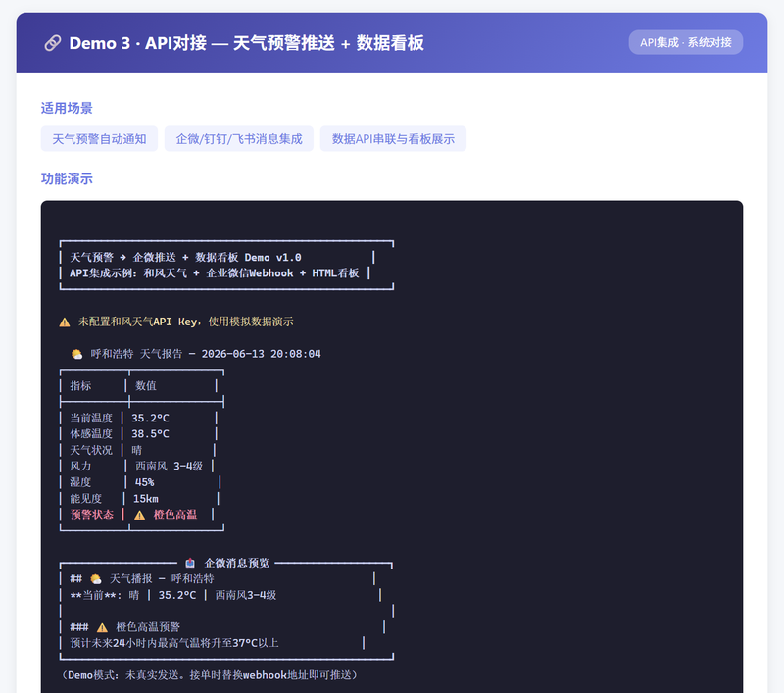
Task: Click the link chain icon in header
Action: tap(53, 43)
